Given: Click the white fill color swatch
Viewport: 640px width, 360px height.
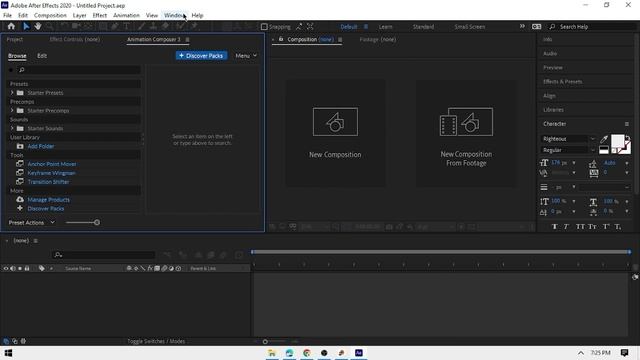Looking at the screenshot, I should (617, 141).
